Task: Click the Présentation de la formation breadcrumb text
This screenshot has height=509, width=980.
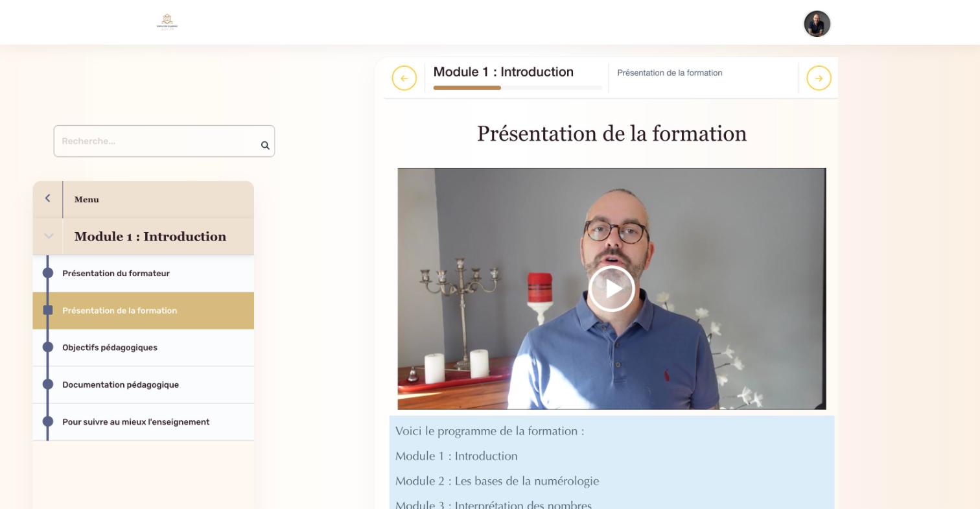Action: pyautogui.click(x=670, y=73)
